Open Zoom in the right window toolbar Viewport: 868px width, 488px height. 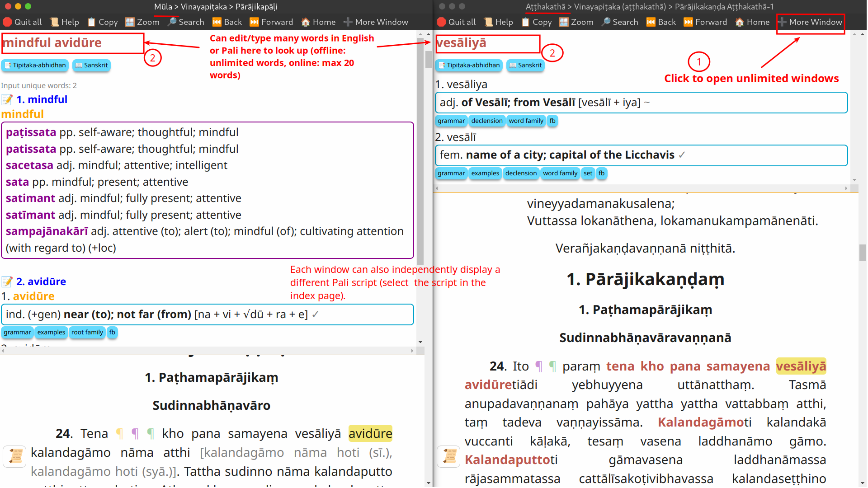(x=576, y=22)
